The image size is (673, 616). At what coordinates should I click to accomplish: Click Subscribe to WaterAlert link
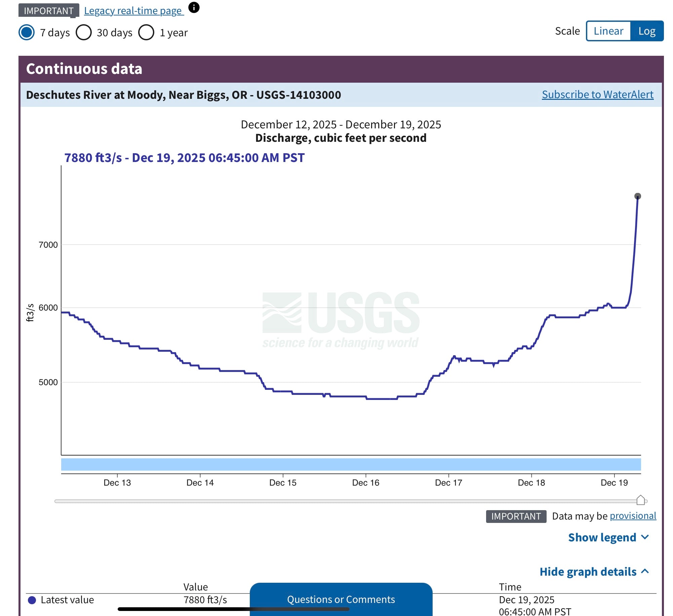tap(597, 94)
